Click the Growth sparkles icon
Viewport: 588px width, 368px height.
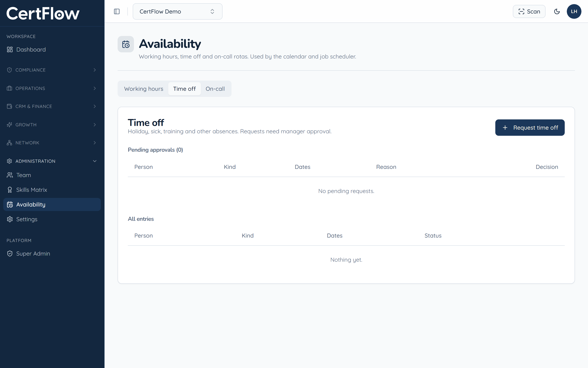(9, 125)
